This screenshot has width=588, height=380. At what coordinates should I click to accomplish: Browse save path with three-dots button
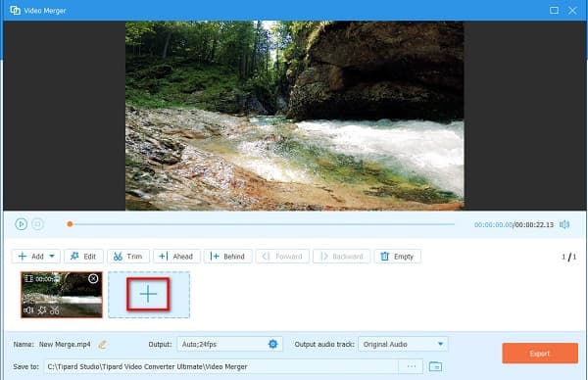412,366
